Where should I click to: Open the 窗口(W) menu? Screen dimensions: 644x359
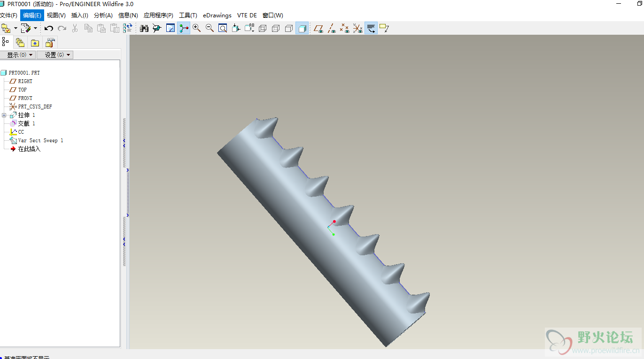pyautogui.click(x=273, y=15)
